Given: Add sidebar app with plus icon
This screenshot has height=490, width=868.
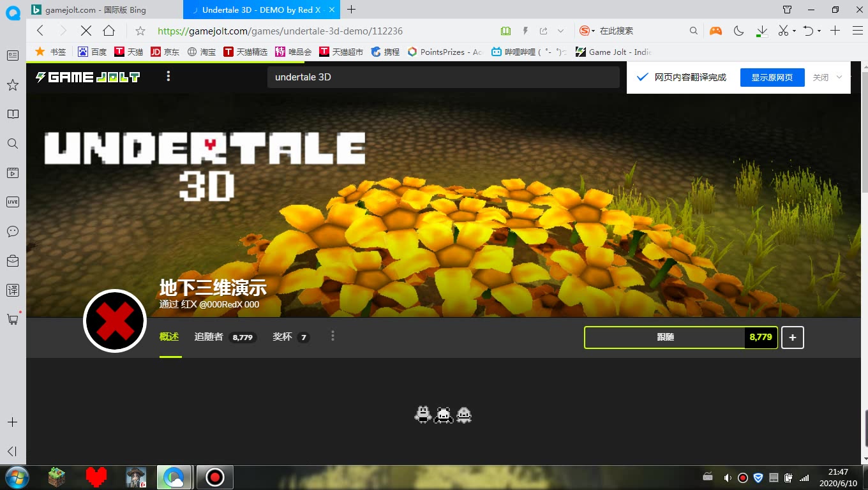Looking at the screenshot, I should coord(12,422).
